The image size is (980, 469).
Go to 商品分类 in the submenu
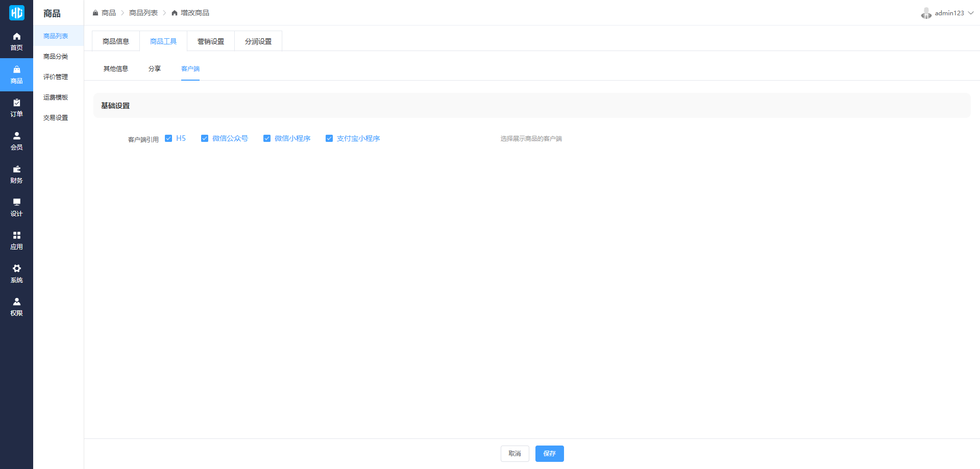point(56,57)
